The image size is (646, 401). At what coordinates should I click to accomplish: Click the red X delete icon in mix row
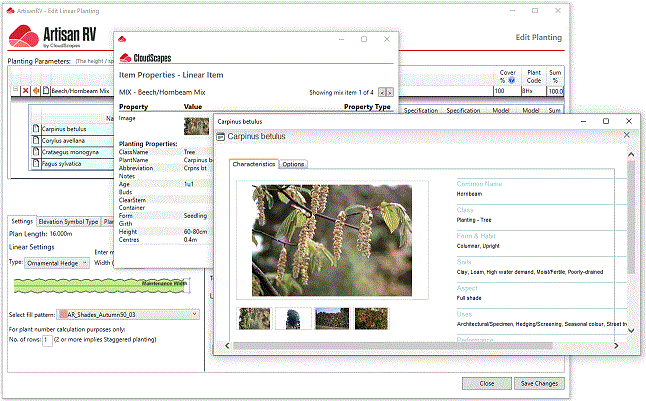[25, 91]
